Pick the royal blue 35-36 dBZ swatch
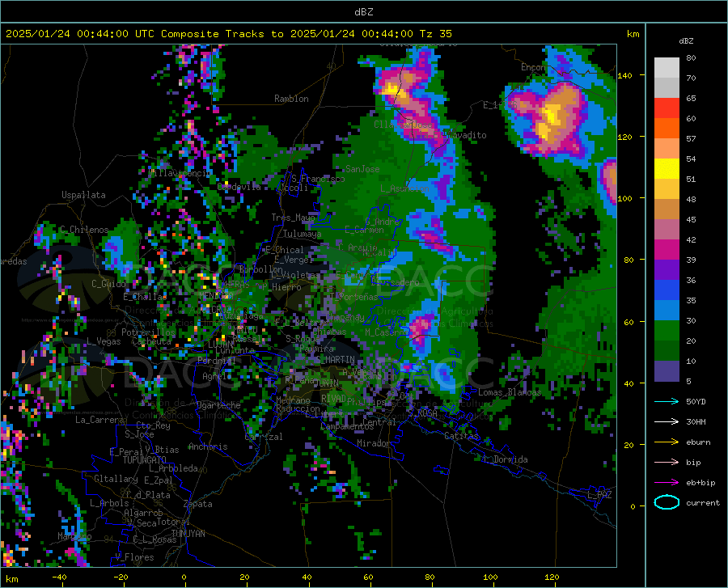This screenshot has width=728, height=588. click(x=667, y=290)
